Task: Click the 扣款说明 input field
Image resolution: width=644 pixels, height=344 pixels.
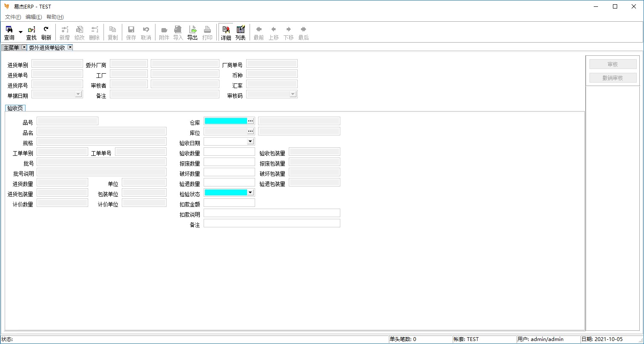Action: pyautogui.click(x=272, y=213)
